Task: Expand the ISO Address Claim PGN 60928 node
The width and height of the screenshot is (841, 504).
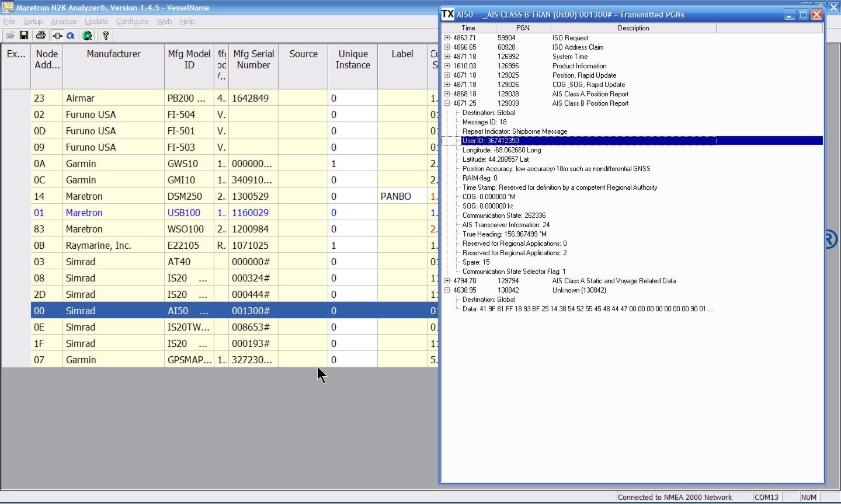Action: click(447, 47)
